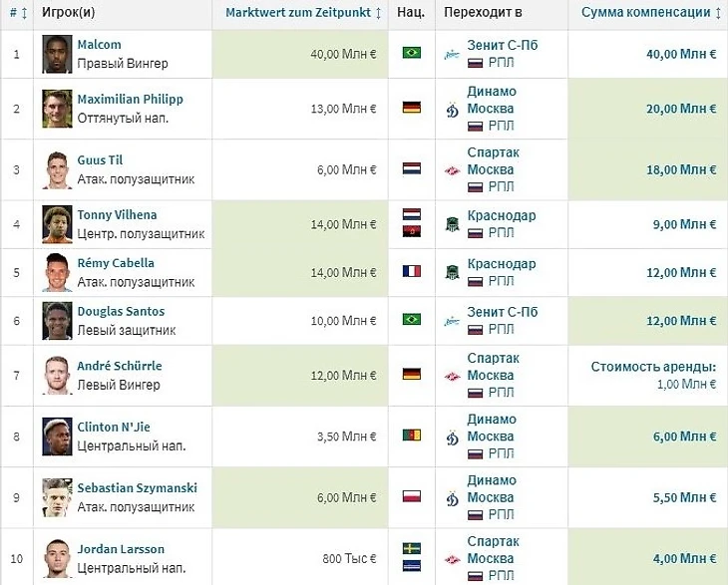
Task: Click the Brazil flag in Douglas Santos's row
Action: tap(411, 320)
